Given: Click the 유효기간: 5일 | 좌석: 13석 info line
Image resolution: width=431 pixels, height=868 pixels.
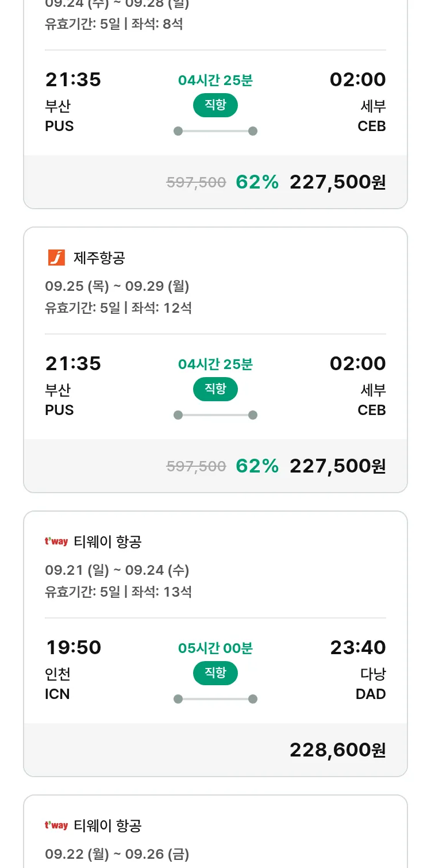Looking at the screenshot, I should pyautogui.click(x=118, y=592).
